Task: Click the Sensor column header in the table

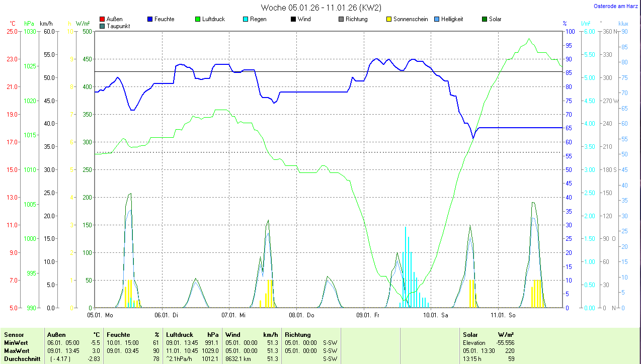Action: tap(14, 335)
